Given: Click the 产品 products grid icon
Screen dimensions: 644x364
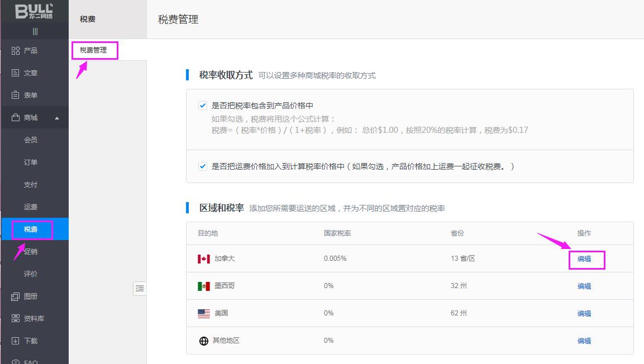Looking at the screenshot, I should tap(16, 51).
